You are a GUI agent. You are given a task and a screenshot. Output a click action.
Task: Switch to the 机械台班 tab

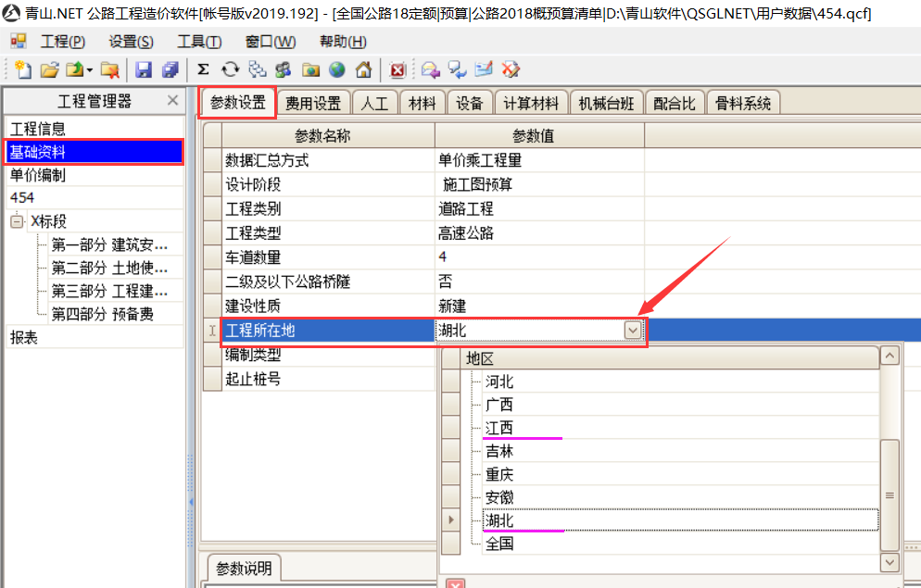pos(606,104)
